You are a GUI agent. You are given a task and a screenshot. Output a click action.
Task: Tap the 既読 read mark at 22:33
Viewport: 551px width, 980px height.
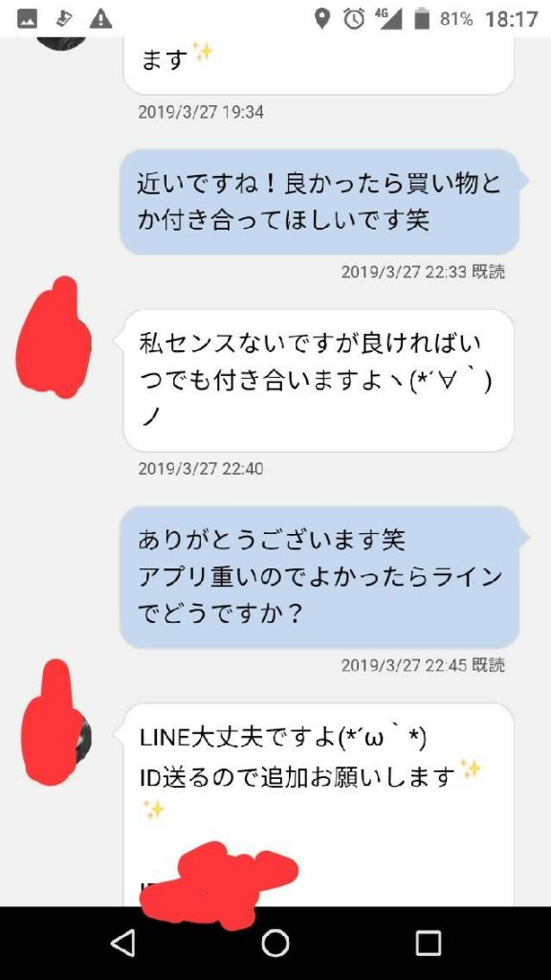(489, 272)
